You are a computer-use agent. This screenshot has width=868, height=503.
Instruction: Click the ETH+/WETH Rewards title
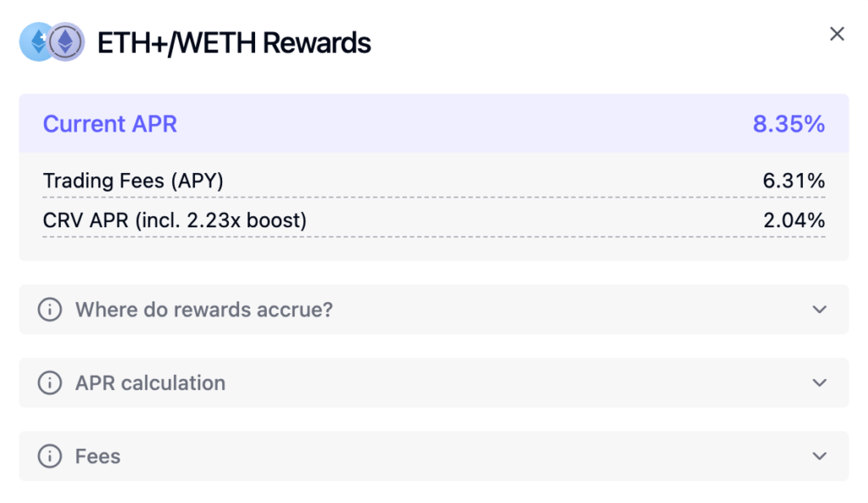pyautogui.click(x=234, y=42)
